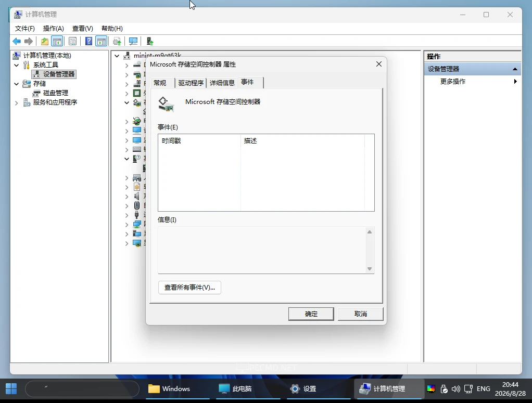Viewport: 532px width, 403px height.
Task: Click the Scan for hardware changes icon
Action: [133, 42]
